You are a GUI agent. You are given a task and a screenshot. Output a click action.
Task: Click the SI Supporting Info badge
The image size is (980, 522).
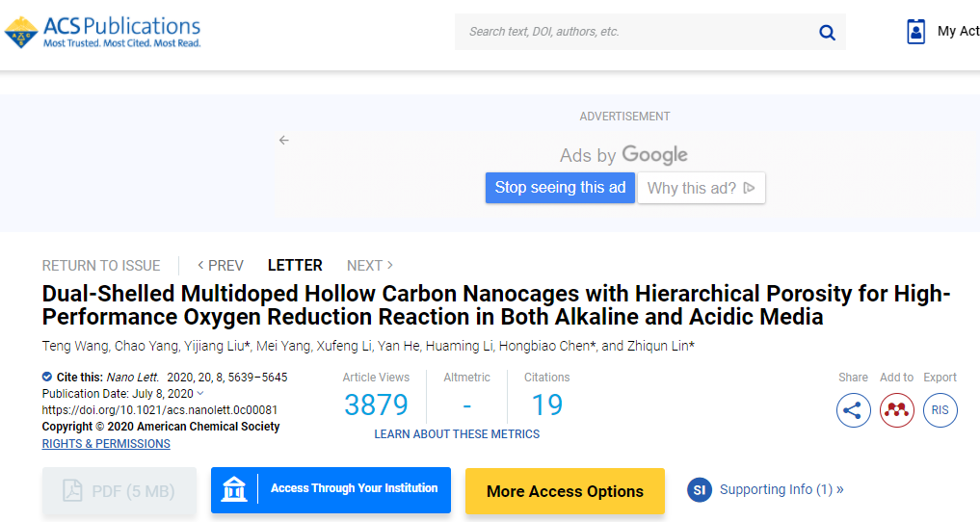pyautogui.click(x=700, y=490)
